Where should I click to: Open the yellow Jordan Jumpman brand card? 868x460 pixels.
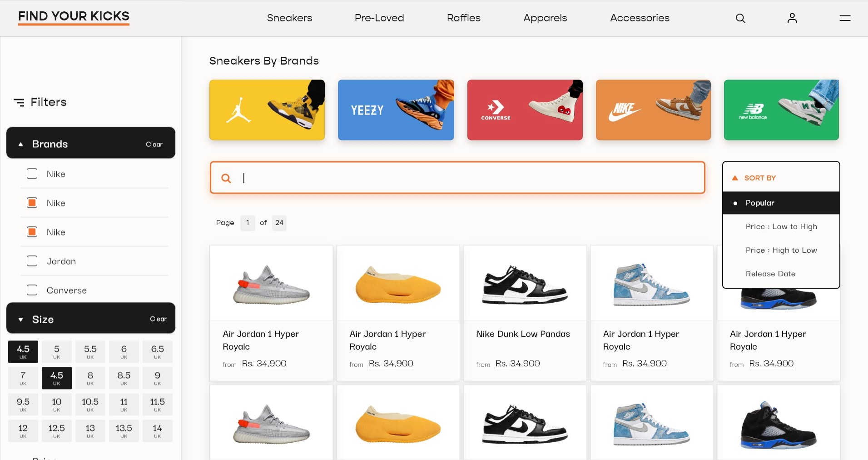[x=267, y=110]
